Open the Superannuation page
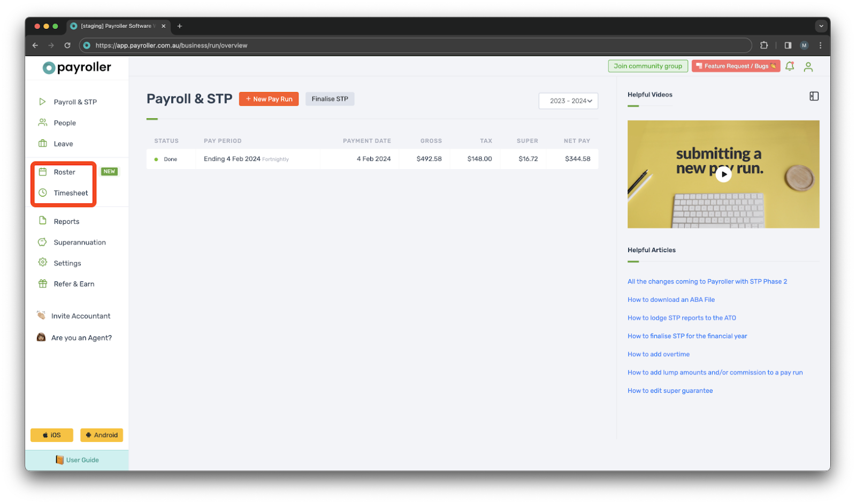 (80, 242)
